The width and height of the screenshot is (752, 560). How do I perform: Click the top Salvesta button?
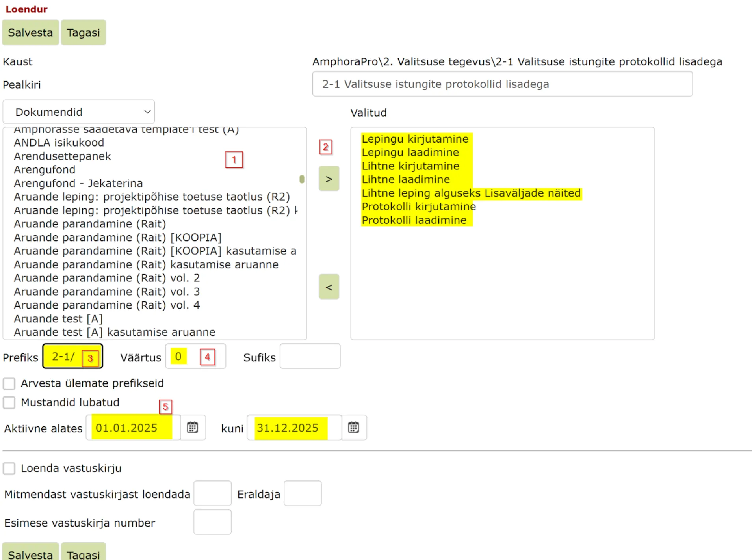[x=30, y=32]
